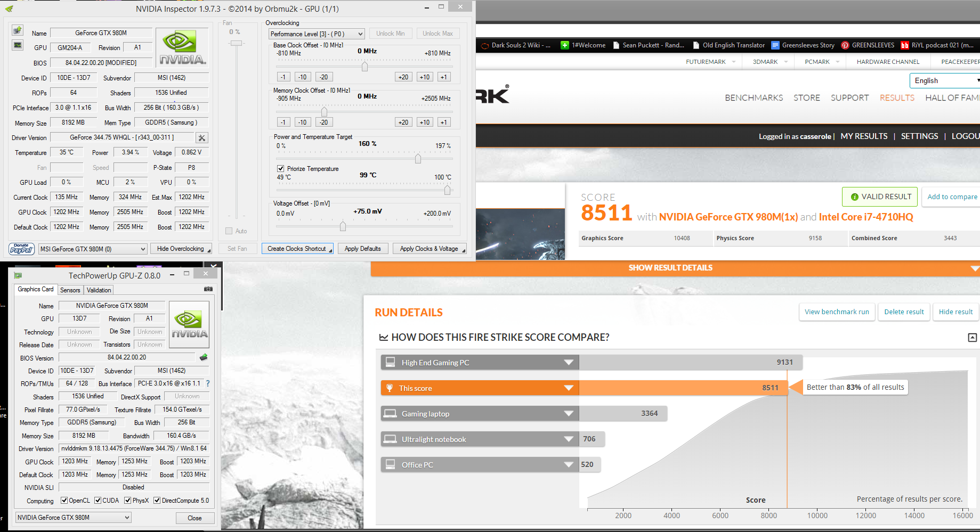980x532 pixels.
Task: Open the Greensleeves Story bookmark
Action: click(803, 45)
